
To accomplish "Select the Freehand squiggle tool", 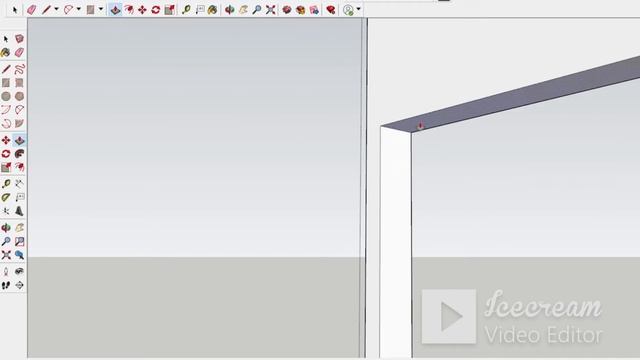I will coord(19,69).
